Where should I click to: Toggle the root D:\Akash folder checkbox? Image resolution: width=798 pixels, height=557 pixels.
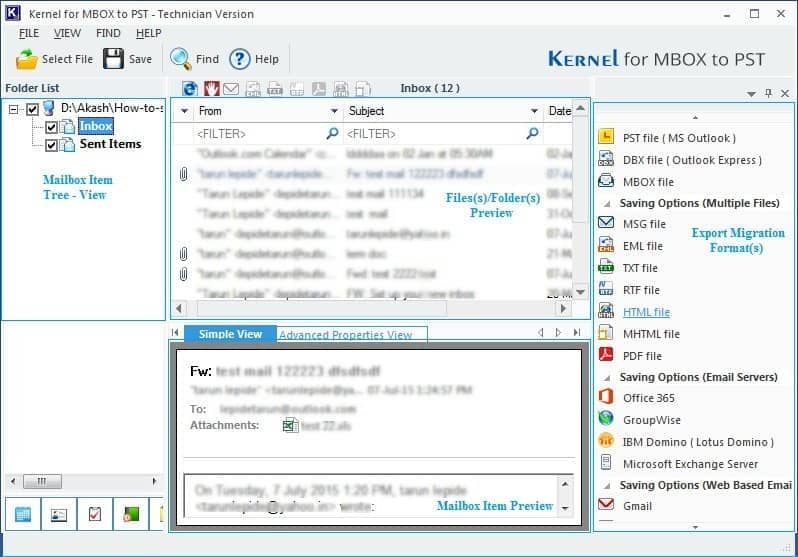[32, 109]
